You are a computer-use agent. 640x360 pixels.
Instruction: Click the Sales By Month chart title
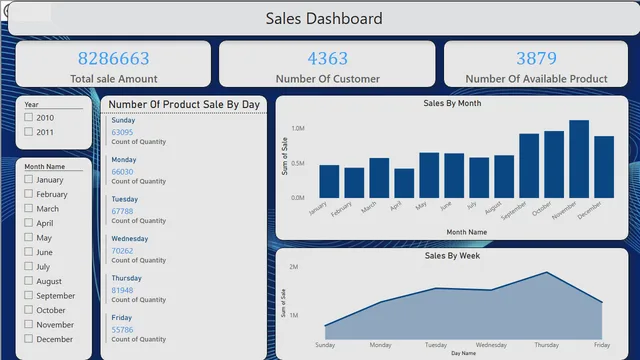452,103
